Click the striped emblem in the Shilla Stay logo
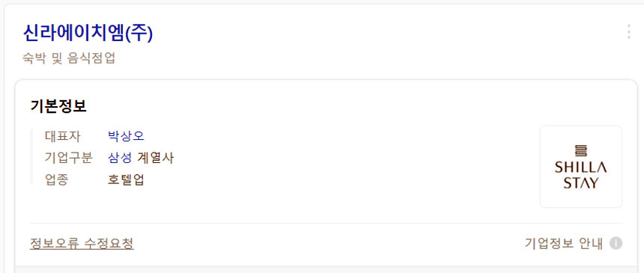This screenshot has height=273, width=644. 581,150
